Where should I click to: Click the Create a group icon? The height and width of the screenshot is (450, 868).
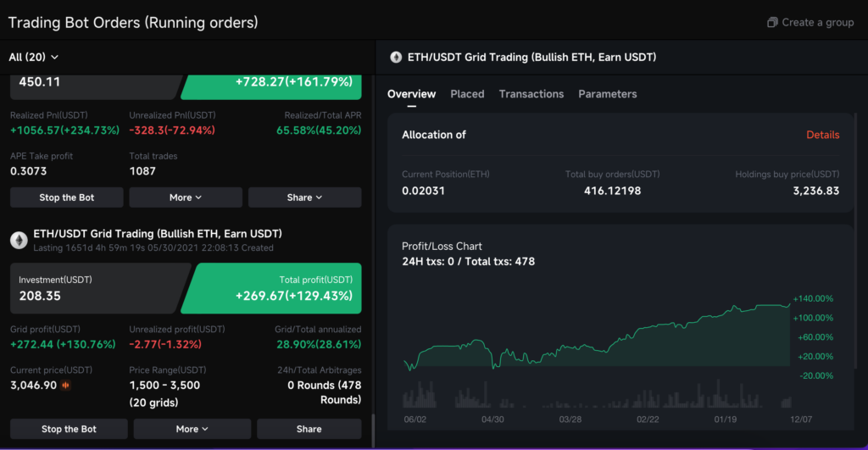pos(771,23)
